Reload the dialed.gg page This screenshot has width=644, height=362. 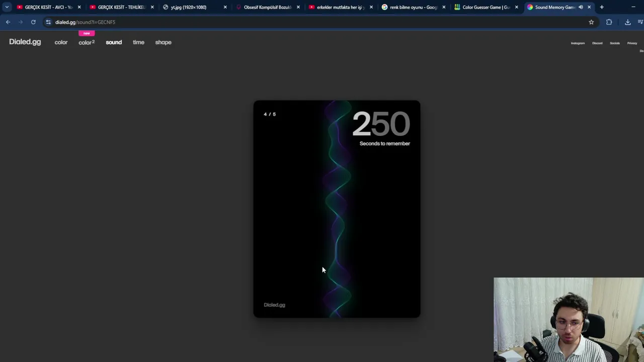(33, 22)
